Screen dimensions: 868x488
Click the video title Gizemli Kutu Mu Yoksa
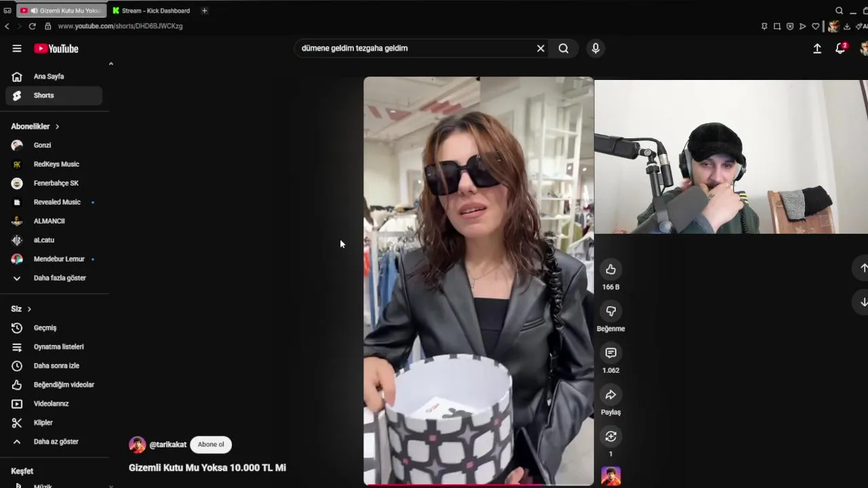[x=208, y=468]
